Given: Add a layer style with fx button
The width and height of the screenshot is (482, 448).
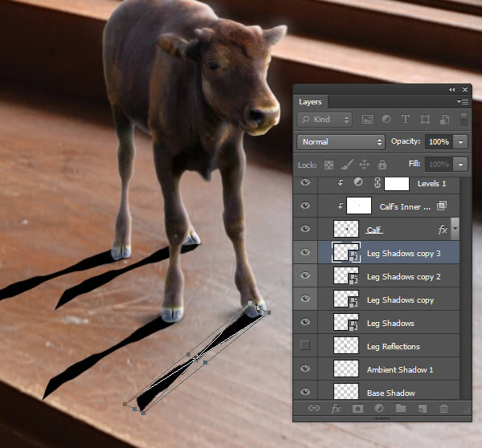Looking at the screenshot, I should (x=336, y=409).
